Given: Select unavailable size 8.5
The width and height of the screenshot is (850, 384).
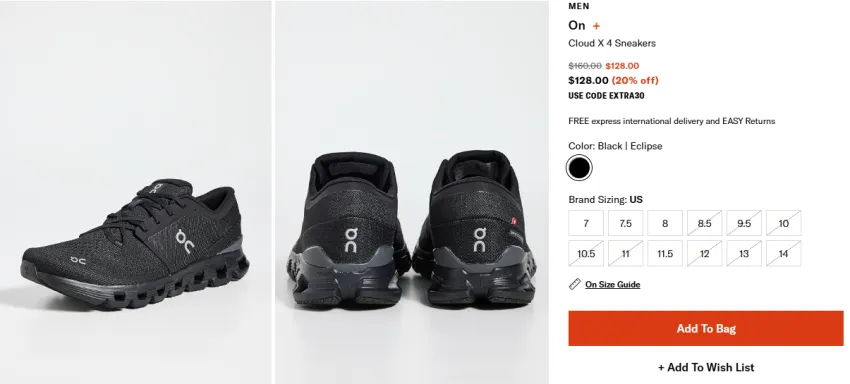Looking at the screenshot, I should point(705,223).
